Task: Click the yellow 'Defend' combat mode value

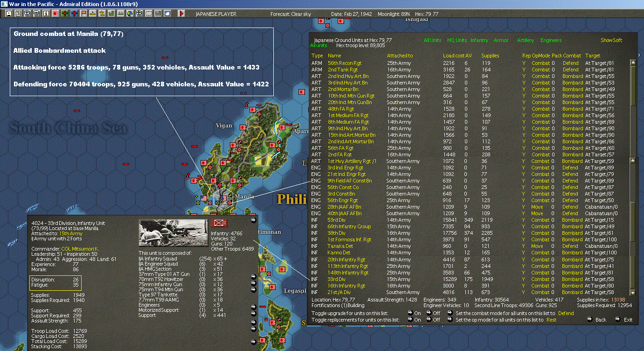Action: [x=566, y=313]
